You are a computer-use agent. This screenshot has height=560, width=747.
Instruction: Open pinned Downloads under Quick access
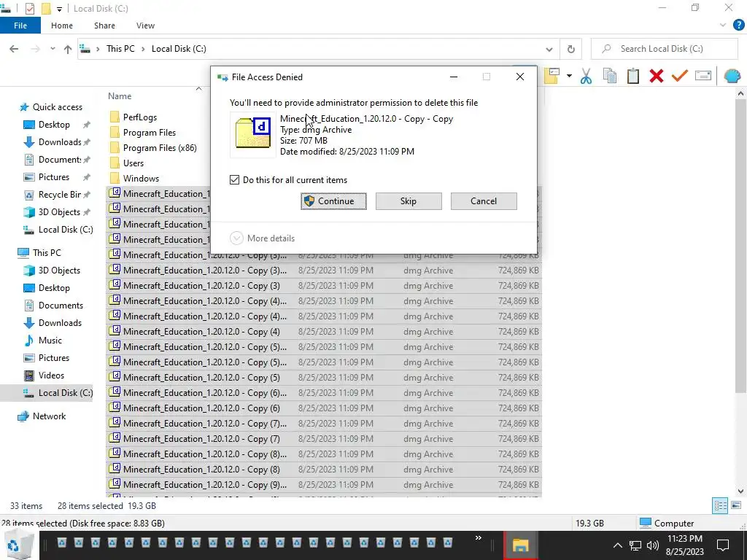pyautogui.click(x=60, y=142)
